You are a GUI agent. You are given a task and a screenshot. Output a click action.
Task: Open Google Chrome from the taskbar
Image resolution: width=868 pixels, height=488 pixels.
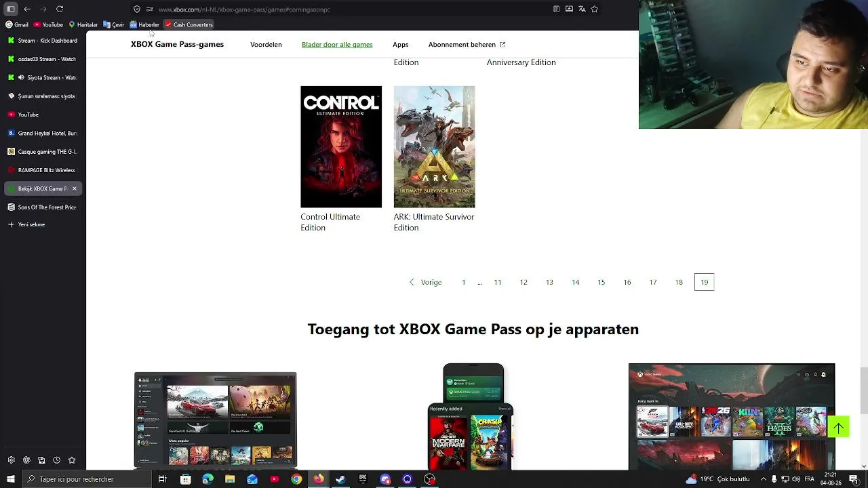[x=296, y=479]
